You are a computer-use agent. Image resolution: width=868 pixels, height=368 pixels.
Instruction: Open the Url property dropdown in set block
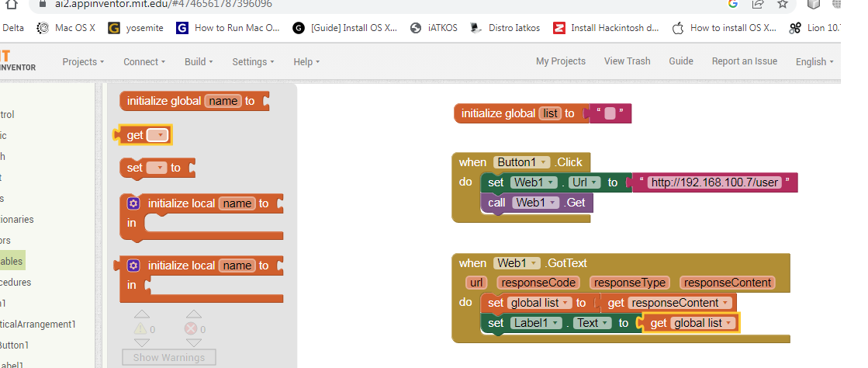[x=584, y=182]
